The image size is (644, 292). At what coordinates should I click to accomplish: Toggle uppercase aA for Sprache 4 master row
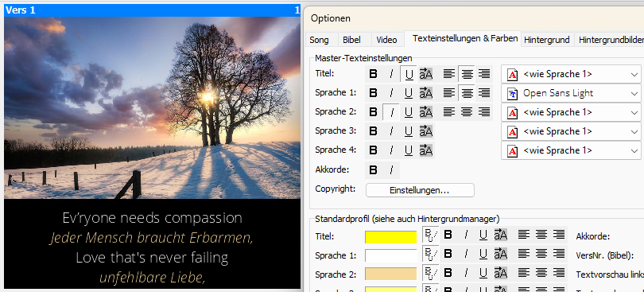(x=426, y=150)
